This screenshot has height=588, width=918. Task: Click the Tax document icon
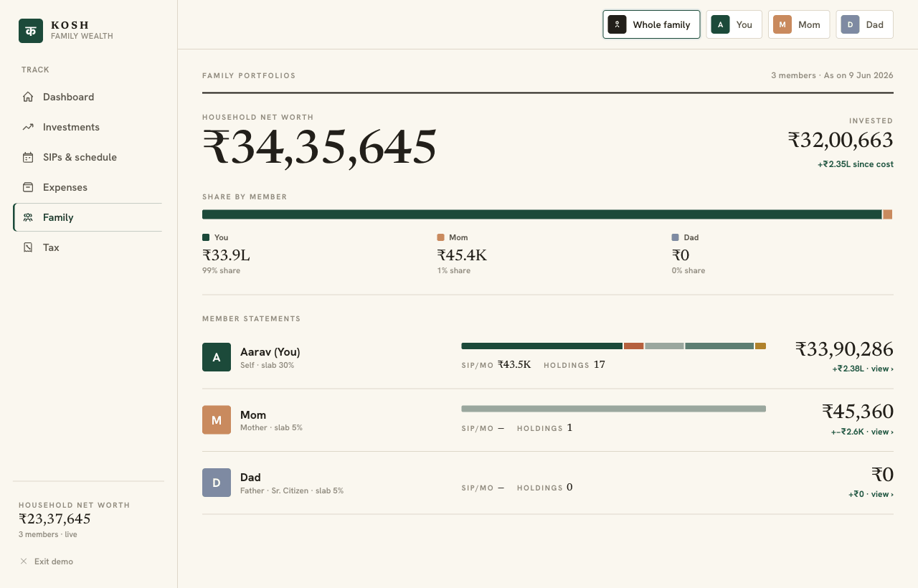(x=28, y=247)
